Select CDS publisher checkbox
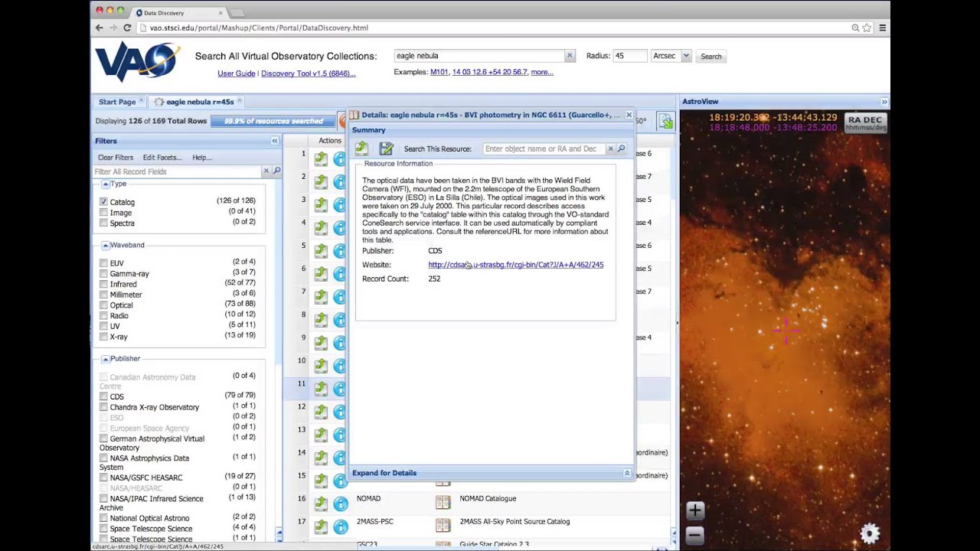The height and width of the screenshot is (551, 980). (x=103, y=397)
